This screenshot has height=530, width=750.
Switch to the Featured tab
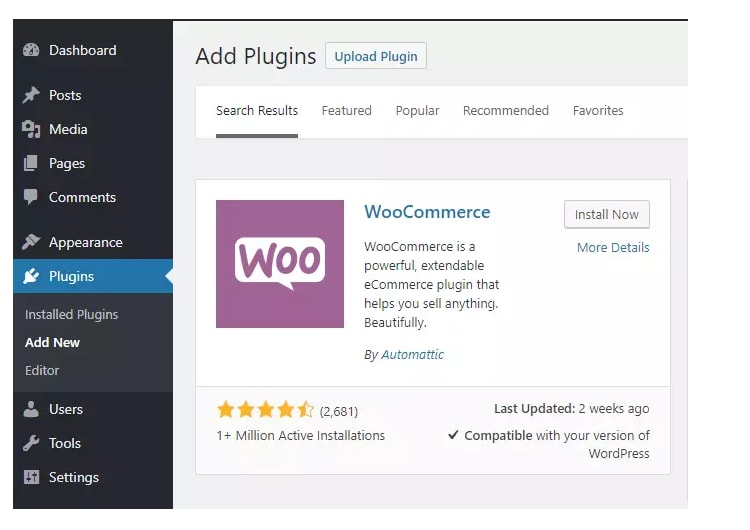[347, 110]
